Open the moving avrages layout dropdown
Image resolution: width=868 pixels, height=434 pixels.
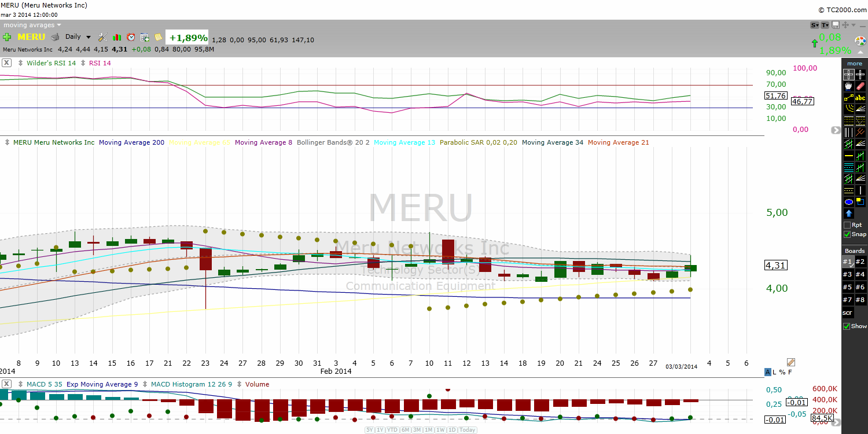coord(32,25)
